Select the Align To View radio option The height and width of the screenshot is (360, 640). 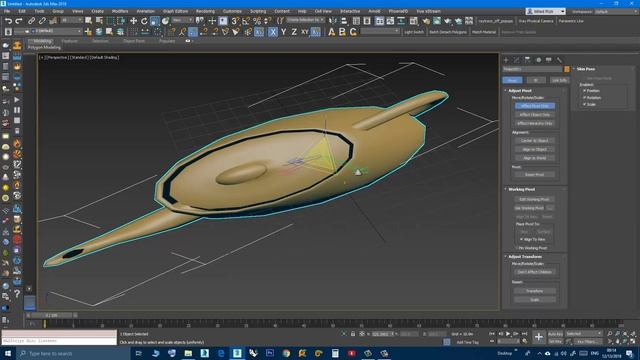point(521,239)
